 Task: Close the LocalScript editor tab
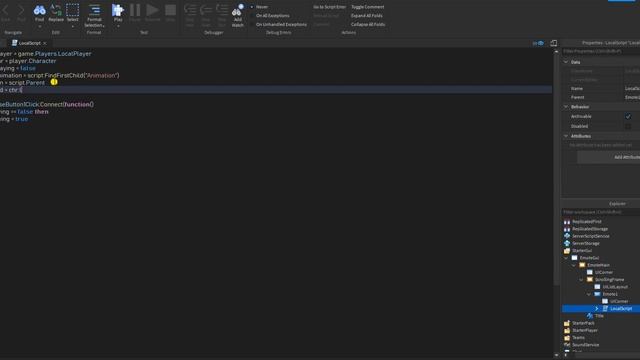45,43
